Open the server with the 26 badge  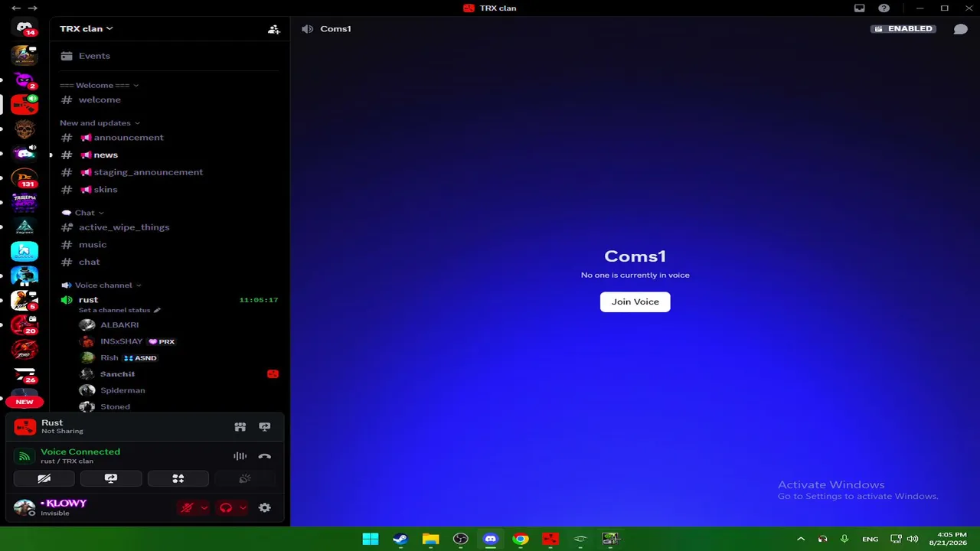pos(24,375)
